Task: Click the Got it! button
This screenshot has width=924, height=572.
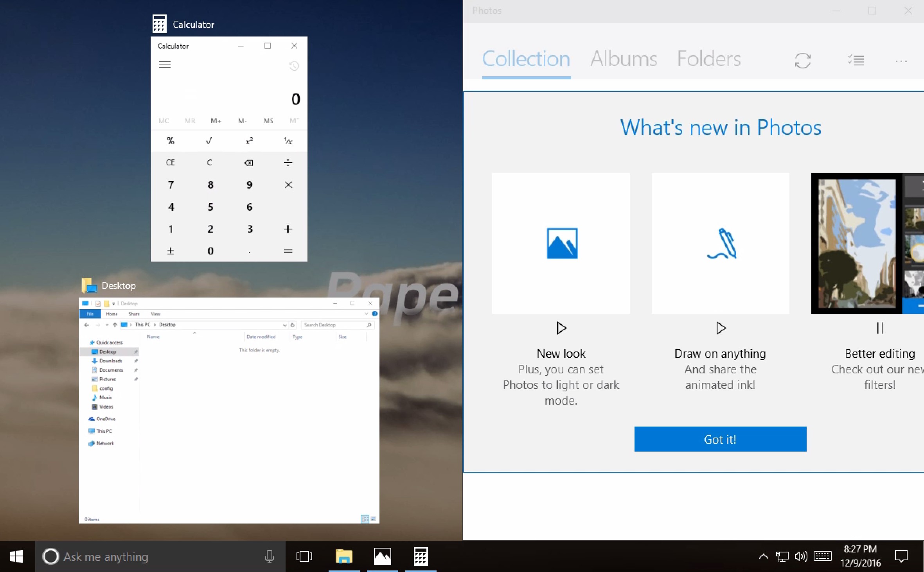Action: [720, 439]
